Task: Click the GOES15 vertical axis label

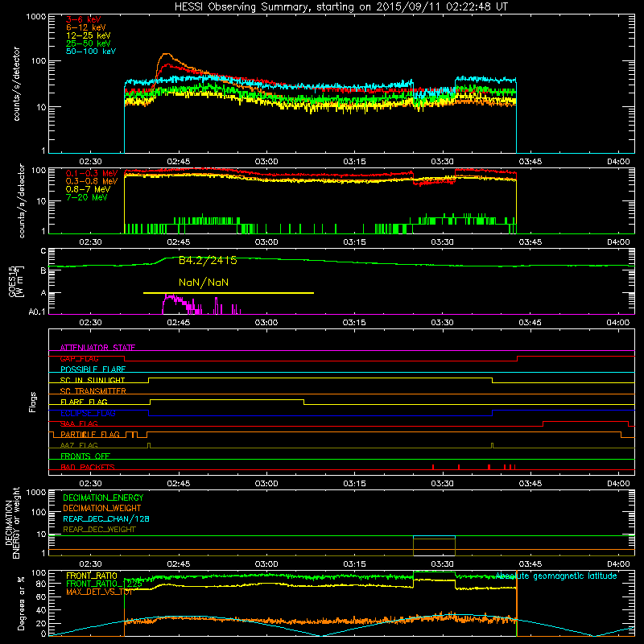Action: pyautogui.click(x=16, y=281)
